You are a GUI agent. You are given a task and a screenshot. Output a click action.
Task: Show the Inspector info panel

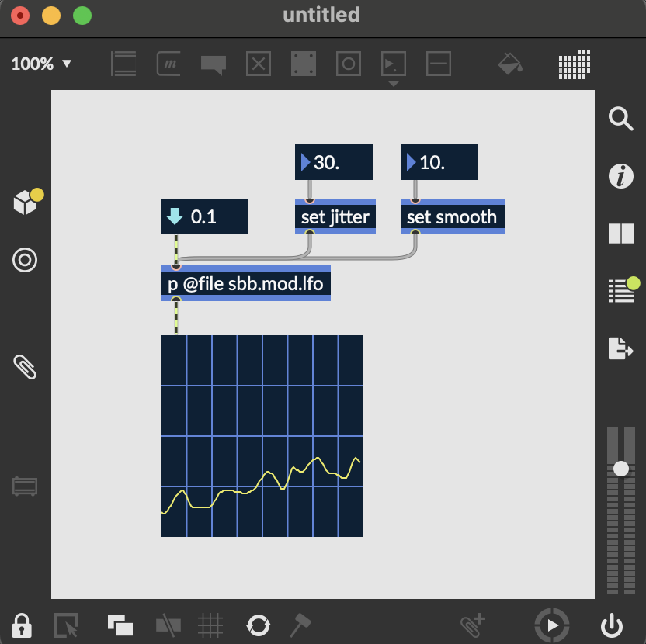point(620,177)
